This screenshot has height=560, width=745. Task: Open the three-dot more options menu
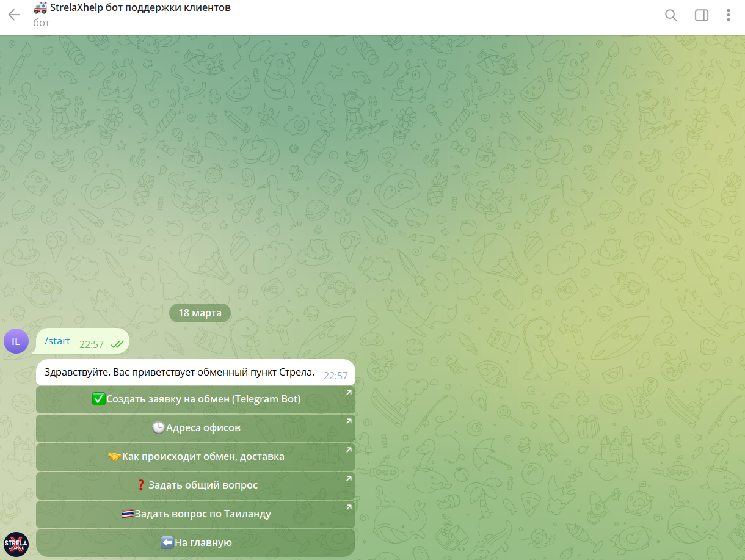coord(729,15)
